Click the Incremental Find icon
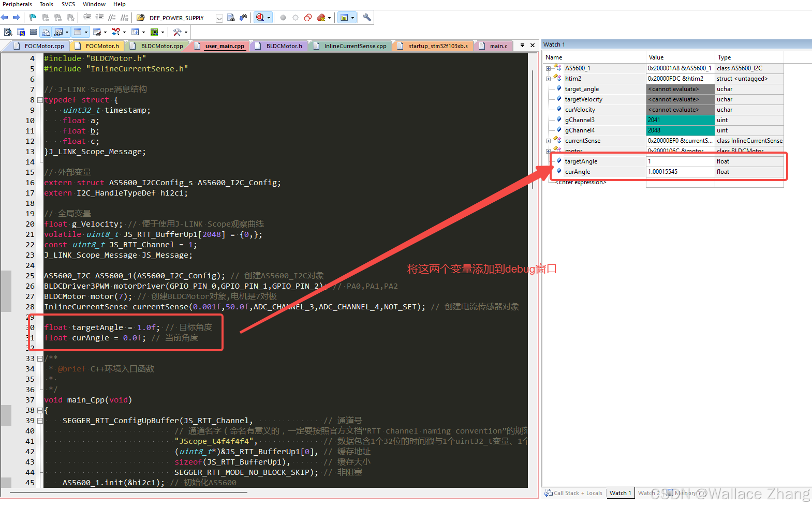 (x=243, y=18)
